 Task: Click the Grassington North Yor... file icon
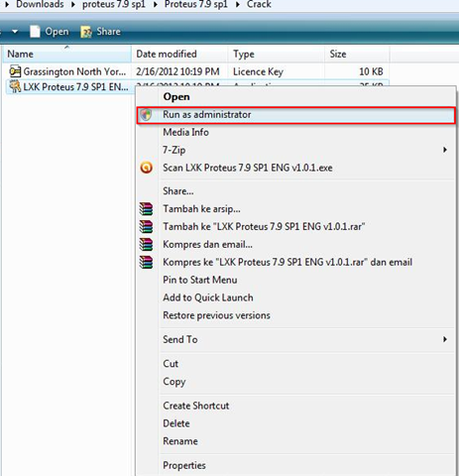point(15,71)
